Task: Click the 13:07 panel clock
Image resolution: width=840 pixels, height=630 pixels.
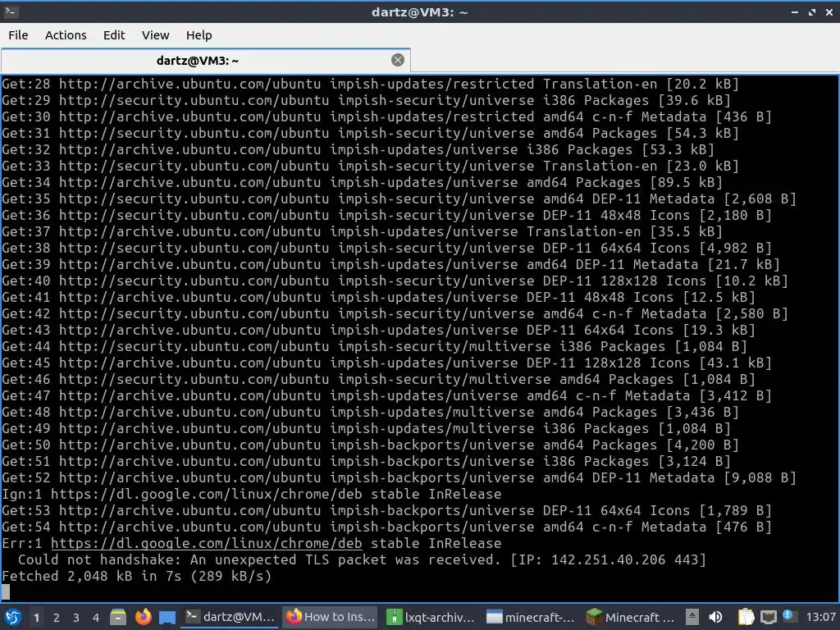Action: coord(820,617)
